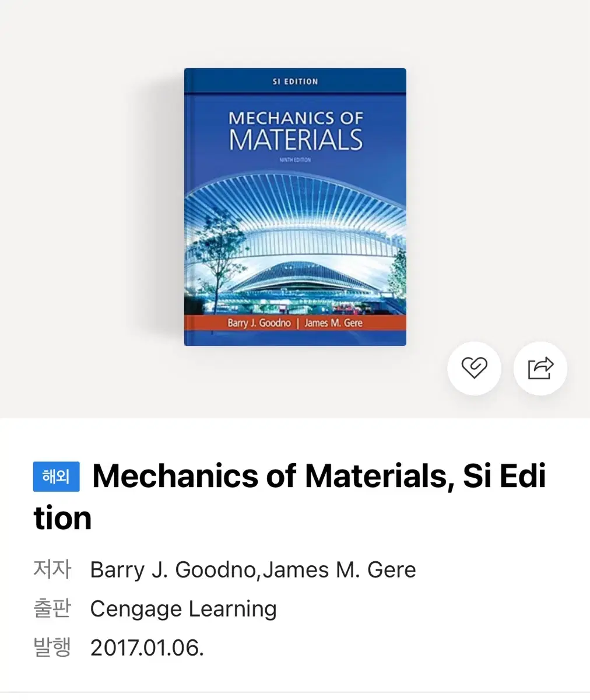Open the Mechanics of Materials cover image
This screenshot has width=590, height=700.
(295, 207)
